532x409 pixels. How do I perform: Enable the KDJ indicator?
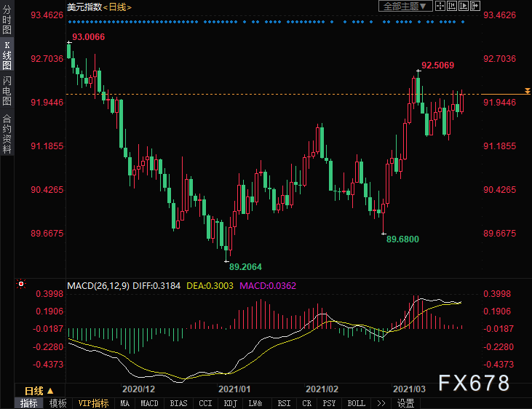[x=230, y=403]
